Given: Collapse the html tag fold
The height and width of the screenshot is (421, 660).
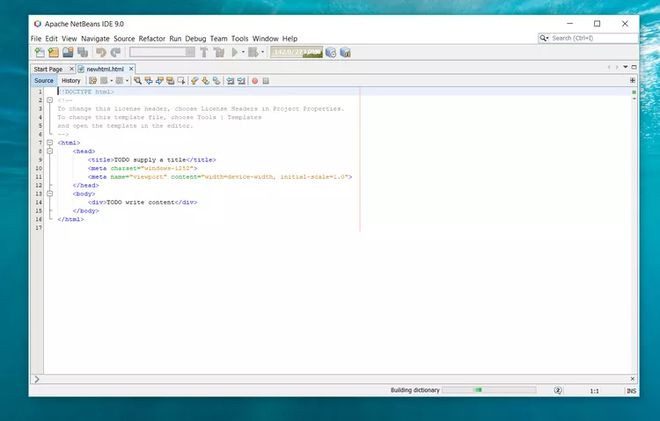Looking at the screenshot, I should (x=50, y=143).
